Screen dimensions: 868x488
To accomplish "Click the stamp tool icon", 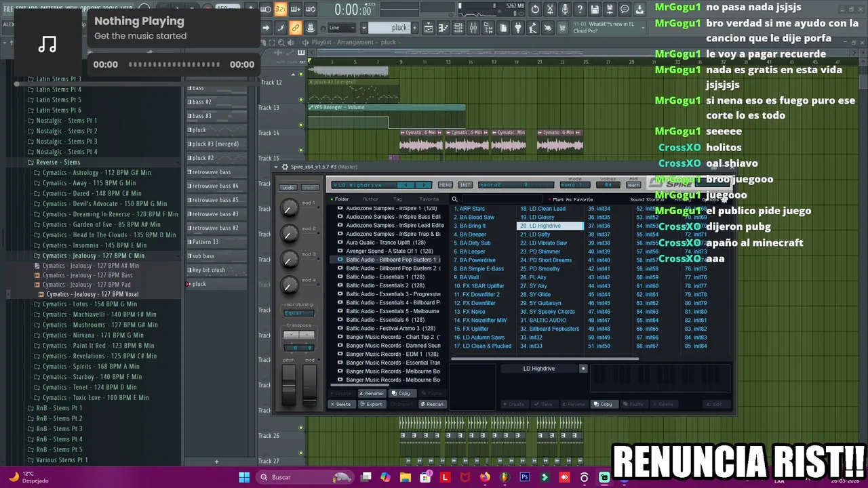I will (311, 28).
